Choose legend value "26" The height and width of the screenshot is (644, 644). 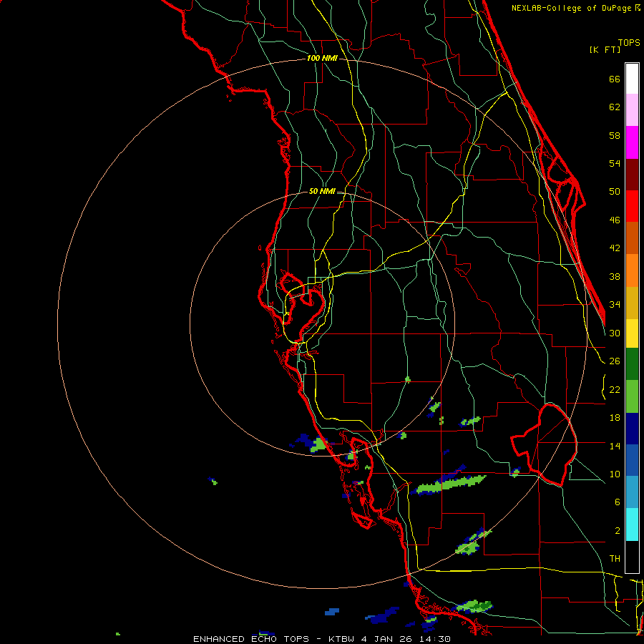point(615,361)
